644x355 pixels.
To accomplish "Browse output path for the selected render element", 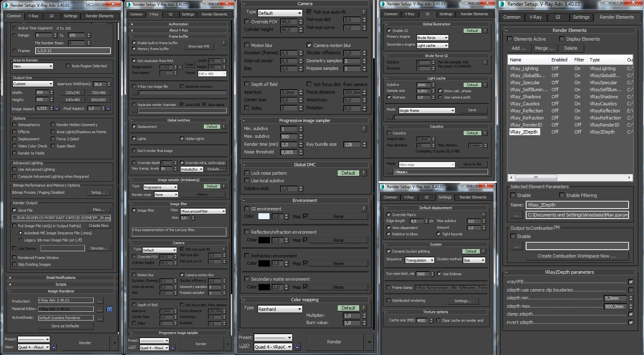I will (517, 215).
